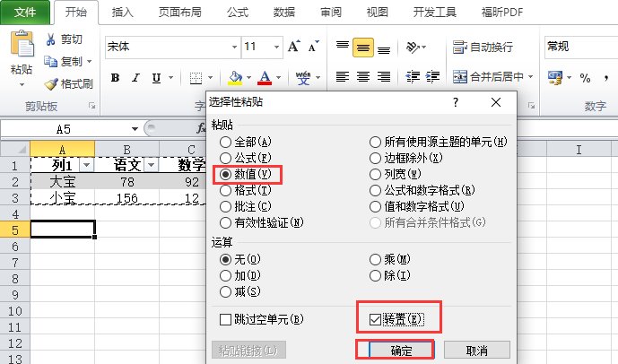Image resolution: width=618 pixels, height=364 pixels.
Task: Select 加(D) add operation
Action: (x=240, y=275)
